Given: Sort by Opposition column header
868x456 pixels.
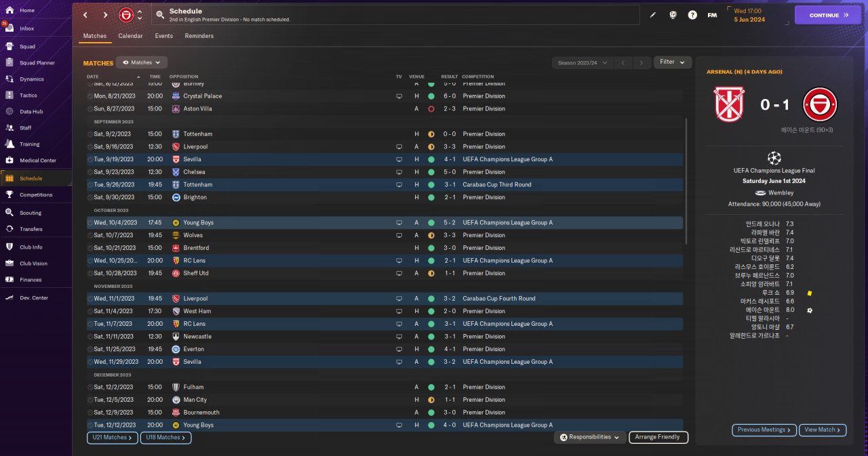Looking at the screenshot, I should pyautogui.click(x=184, y=77).
